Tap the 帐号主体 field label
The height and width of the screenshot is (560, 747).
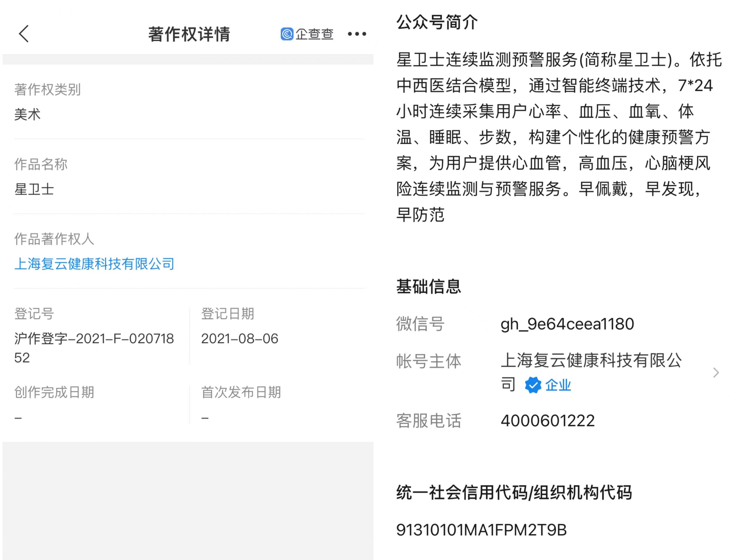[429, 361]
